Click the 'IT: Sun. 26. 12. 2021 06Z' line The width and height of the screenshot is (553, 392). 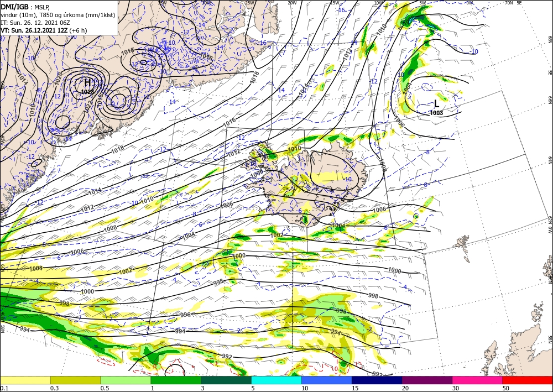pyautogui.click(x=35, y=23)
